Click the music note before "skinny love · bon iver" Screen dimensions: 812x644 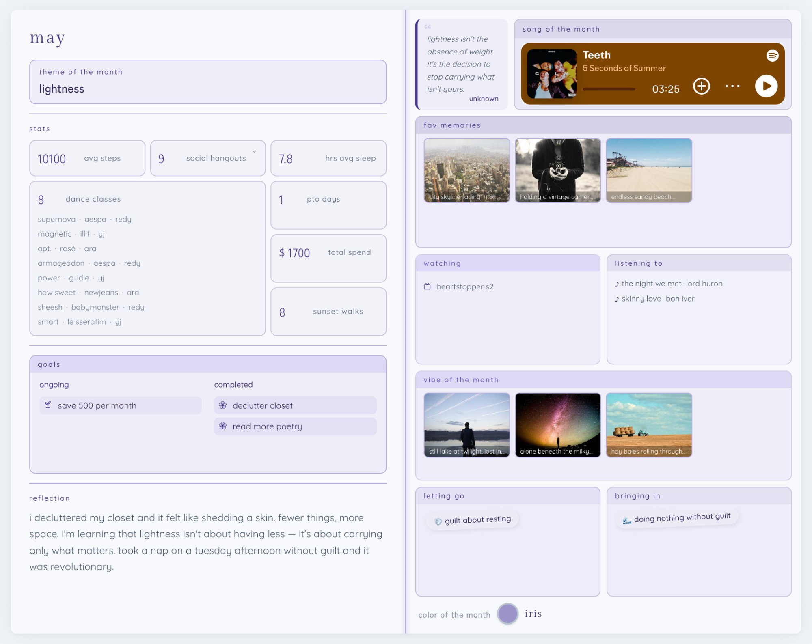pyautogui.click(x=616, y=299)
